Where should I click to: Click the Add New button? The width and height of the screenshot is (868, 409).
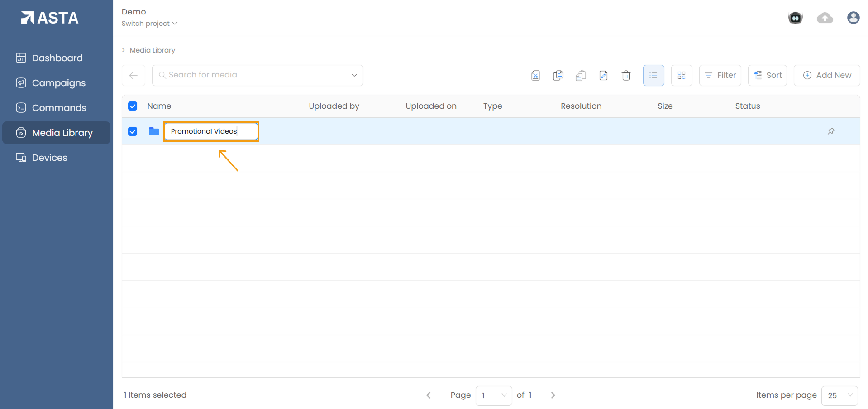click(x=827, y=76)
